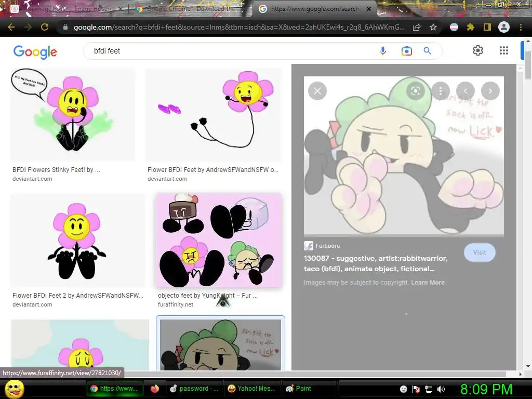The width and height of the screenshot is (532, 399).
Task: Close the image host tab
Action: pos(121,9)
